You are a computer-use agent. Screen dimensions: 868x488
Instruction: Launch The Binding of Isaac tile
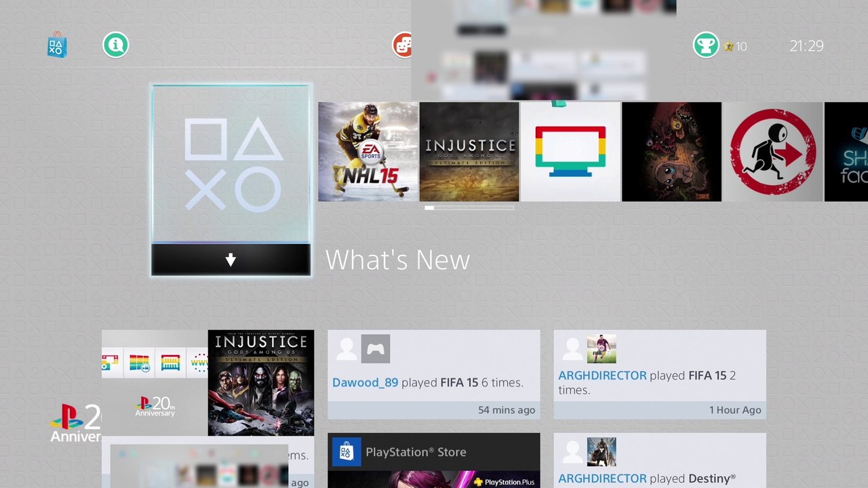(x=671, y=152)
